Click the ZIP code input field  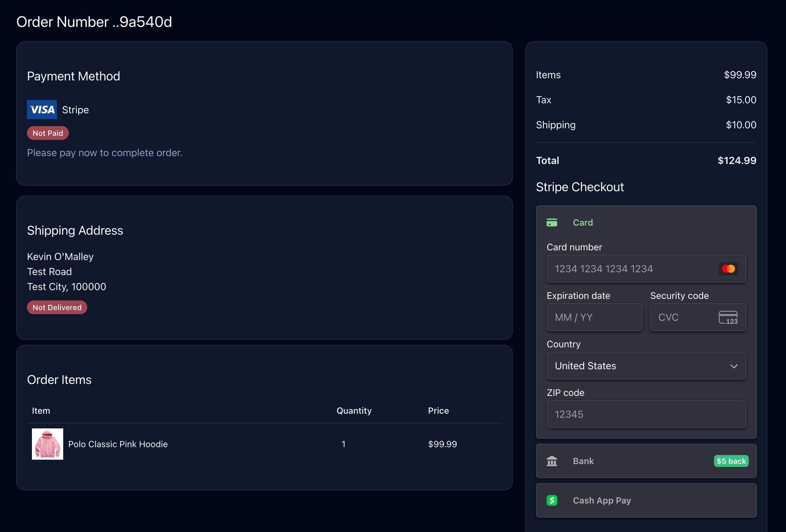pyautogui.click(x=646, y=415)
